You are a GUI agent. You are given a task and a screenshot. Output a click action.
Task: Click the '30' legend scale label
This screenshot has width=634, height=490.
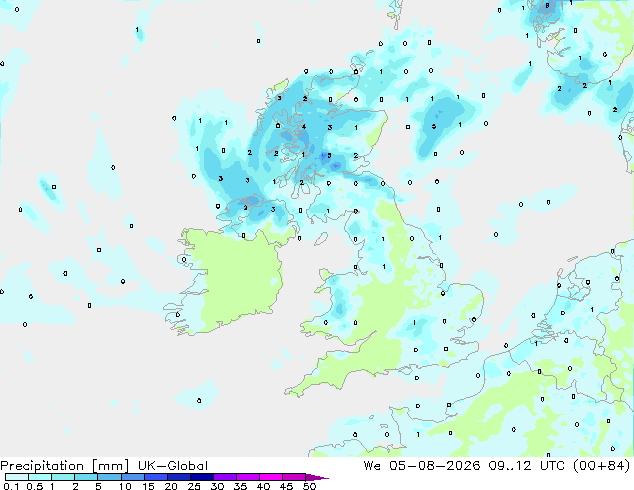coord(217,486)
